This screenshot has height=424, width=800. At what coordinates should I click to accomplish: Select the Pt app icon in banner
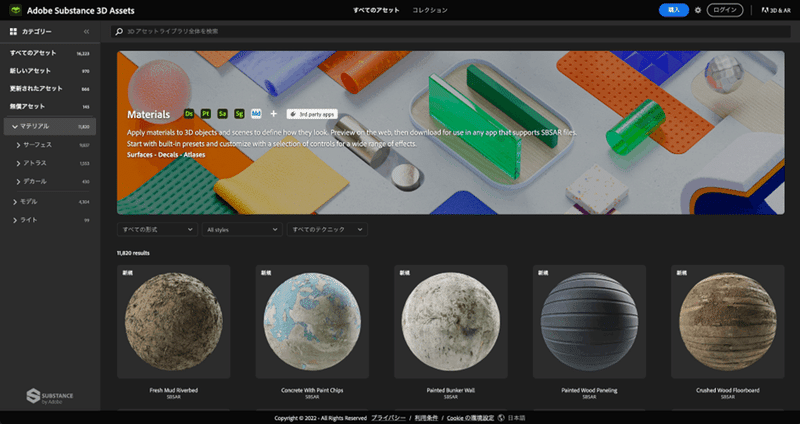point(206,114)
